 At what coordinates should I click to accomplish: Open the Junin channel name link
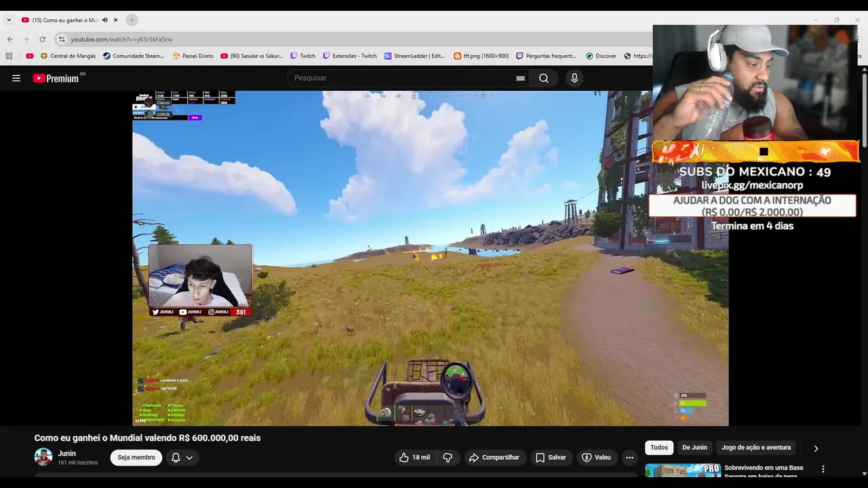[x=66, y=453]
